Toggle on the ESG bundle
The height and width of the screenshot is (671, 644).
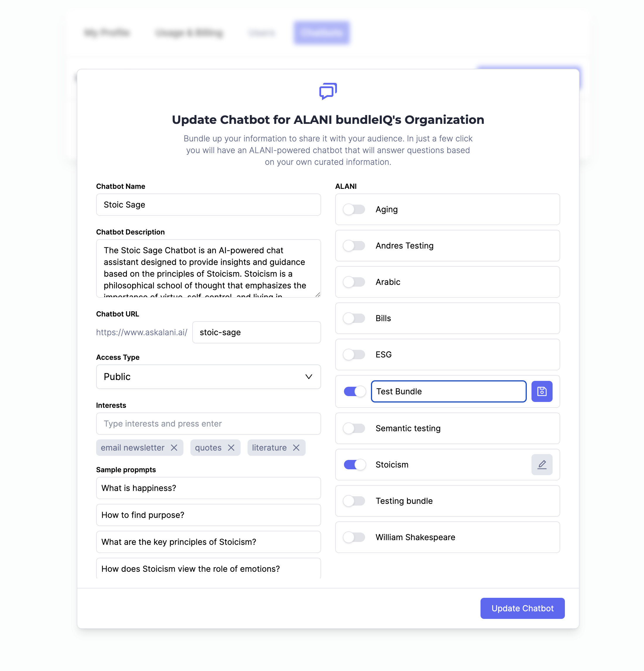click(354, 355)
